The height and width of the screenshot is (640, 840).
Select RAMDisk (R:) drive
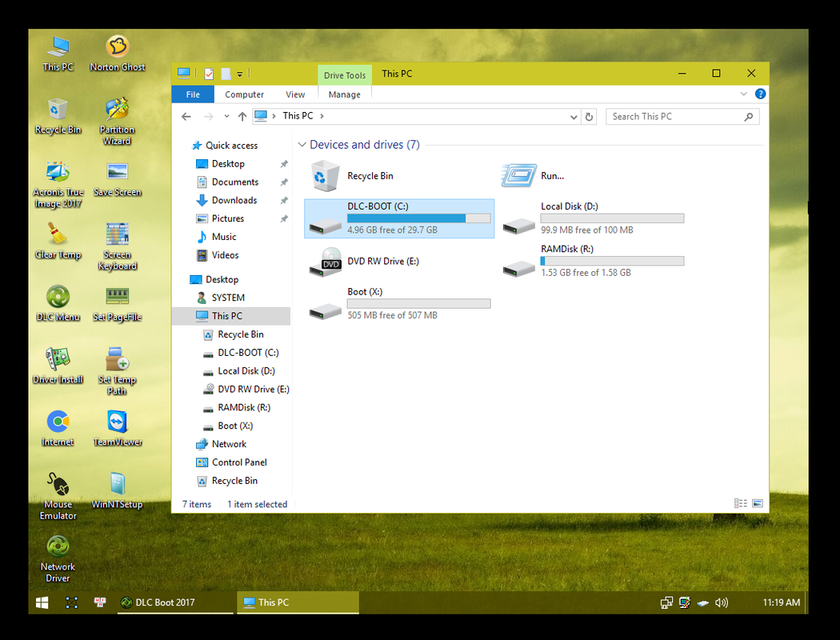pyautogui.click(x=593, y=262)
